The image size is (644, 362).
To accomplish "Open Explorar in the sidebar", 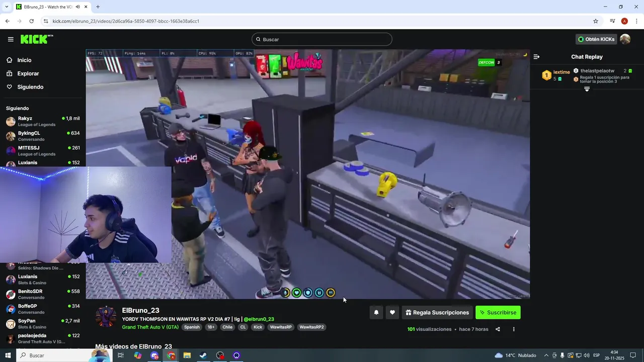I will (x=28, y=73).
